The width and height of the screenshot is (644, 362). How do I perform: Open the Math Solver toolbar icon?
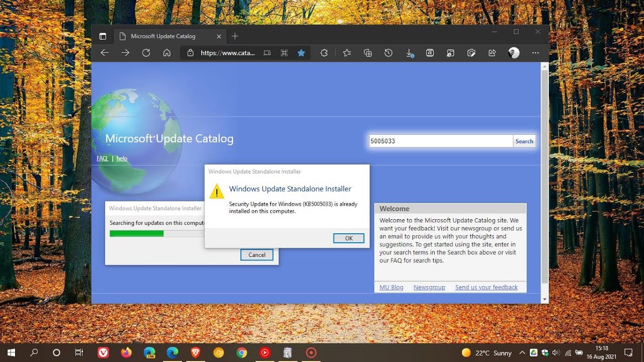[430, 53]
